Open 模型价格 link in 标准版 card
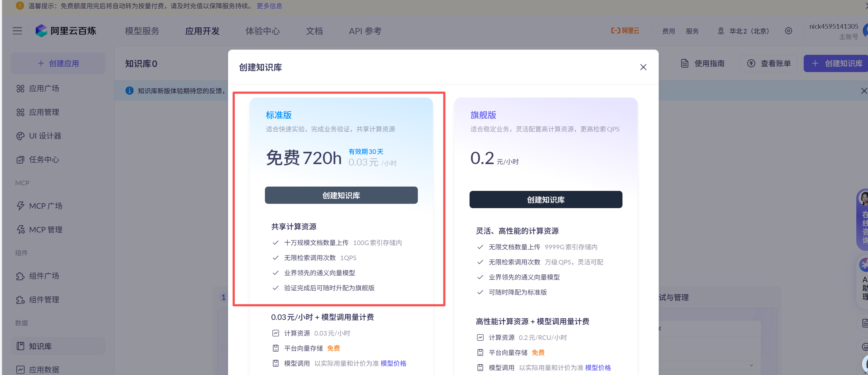Screen dimensions: 868x375 (x=393, y=363)
